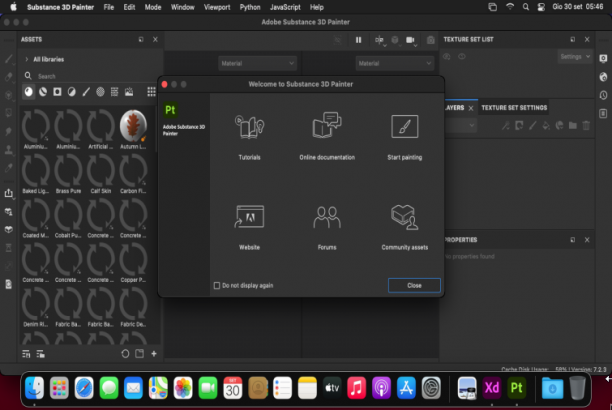
Task: Open the left viewport Material dropdown
Action: [258, 63]
